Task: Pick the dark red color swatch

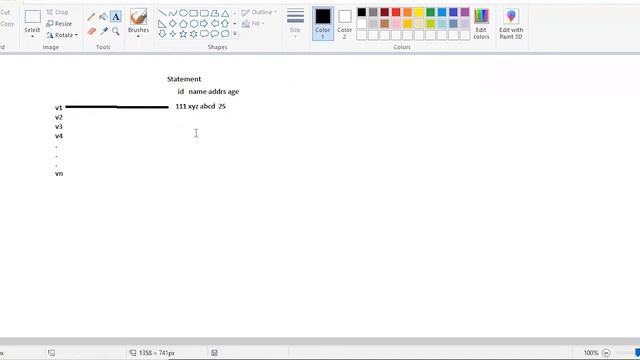Action: click(x=384, y=12)
